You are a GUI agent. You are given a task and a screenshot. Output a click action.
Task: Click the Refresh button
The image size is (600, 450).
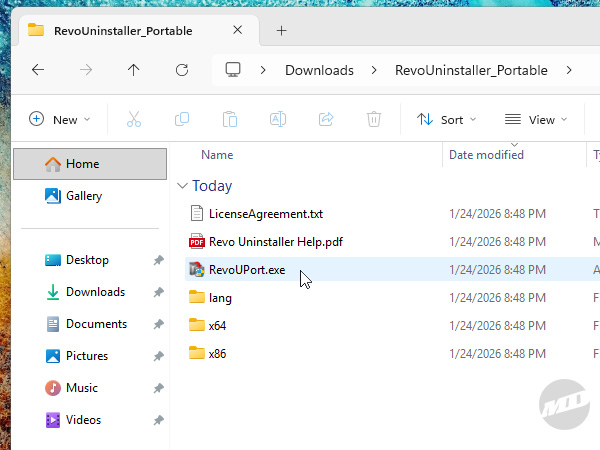coord(181,70)
